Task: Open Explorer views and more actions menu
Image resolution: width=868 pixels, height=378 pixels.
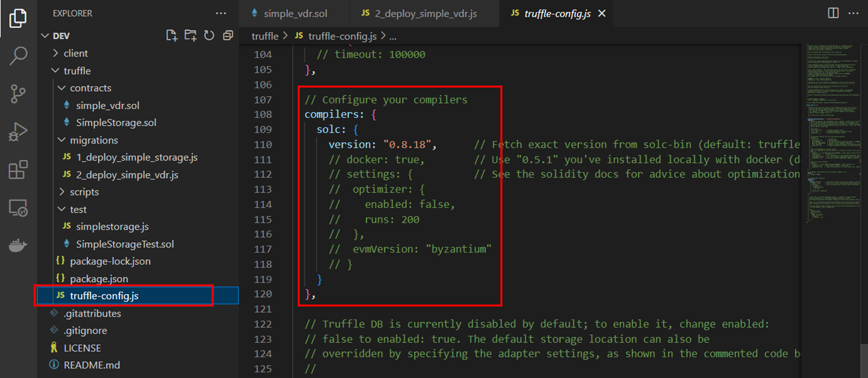Action: pyautogui.click(x=221, y=13)
